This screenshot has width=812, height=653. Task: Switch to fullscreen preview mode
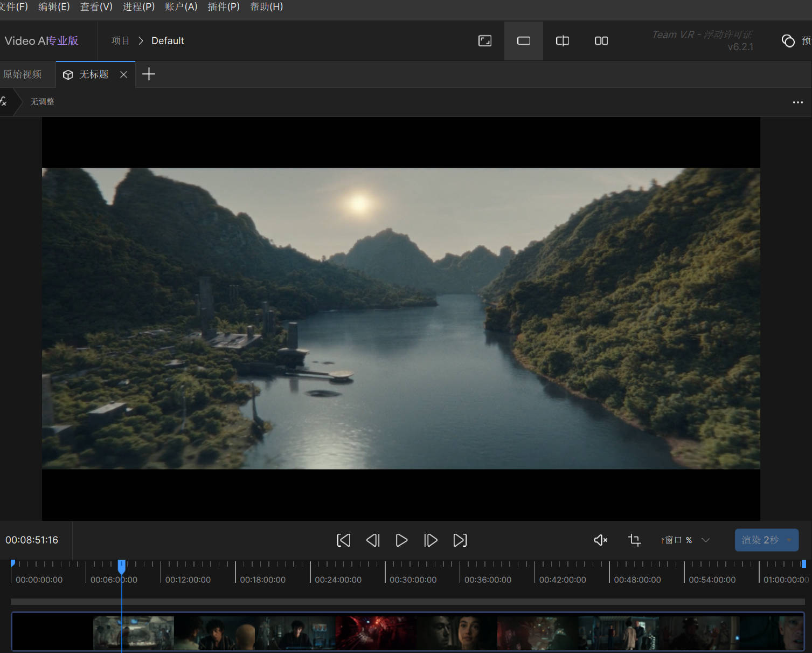[484, 41]
